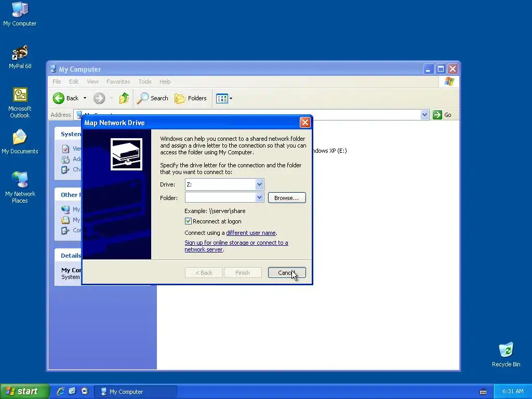Click the Forward arrow in Explorer toolbar

[x=99, y=98]
